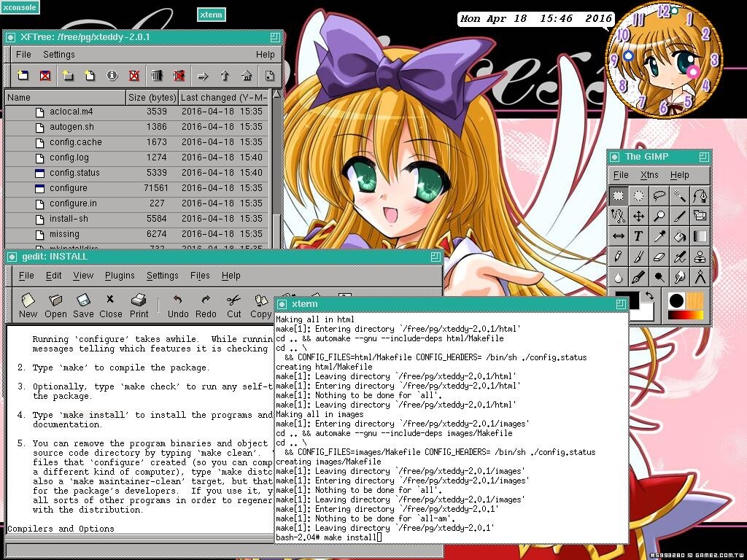Screen dimensions: 747x560
Task: Click the trash can icon in XFTree
Action: tap(157, 75)
